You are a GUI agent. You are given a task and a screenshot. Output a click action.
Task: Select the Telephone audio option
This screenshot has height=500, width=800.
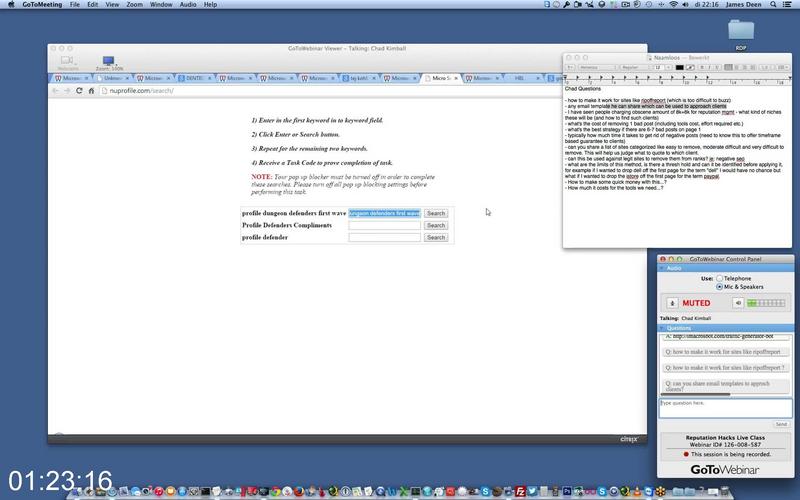pyautogui.click(x=719, y=279)
